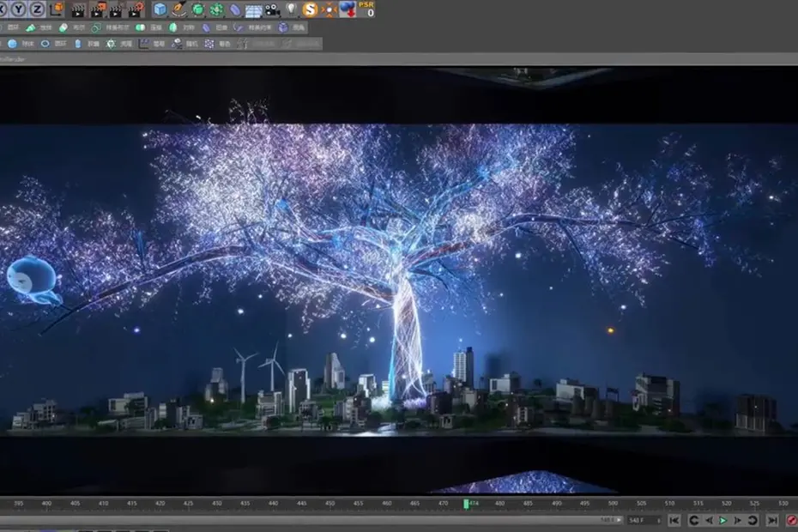Image resolution: width=798 pixels, height=532 pixels.
Task: Jump timeline to frame 420
Action: point(160,503)
